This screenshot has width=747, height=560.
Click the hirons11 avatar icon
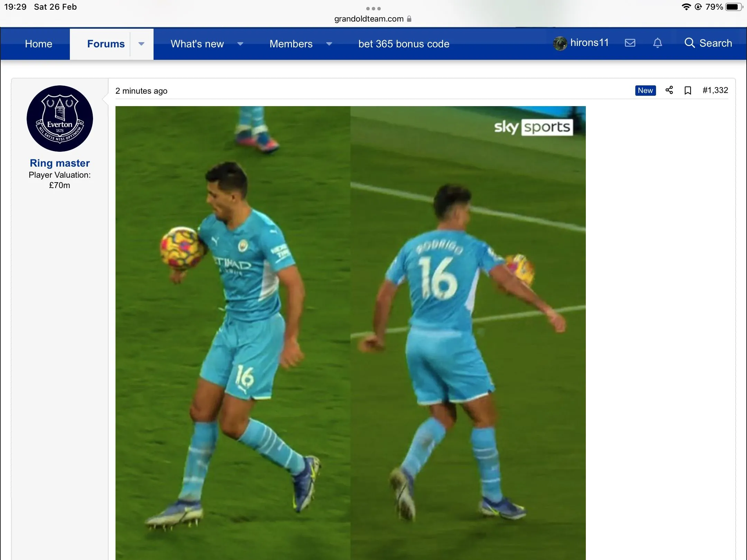tap(560, 44)
